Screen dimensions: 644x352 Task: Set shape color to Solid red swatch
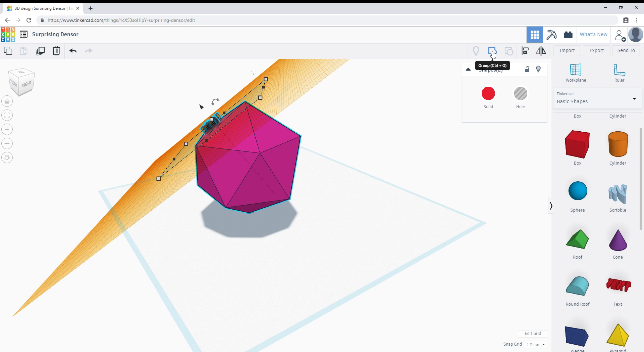488,94
